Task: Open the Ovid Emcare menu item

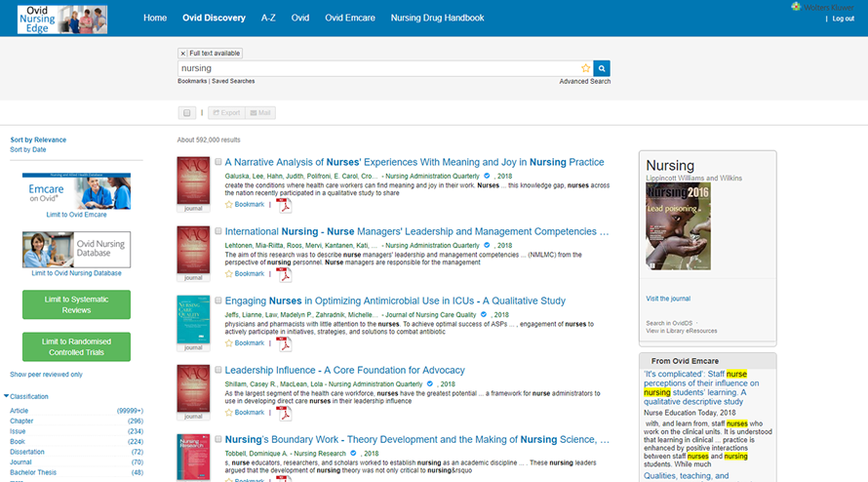Action: 350,18
